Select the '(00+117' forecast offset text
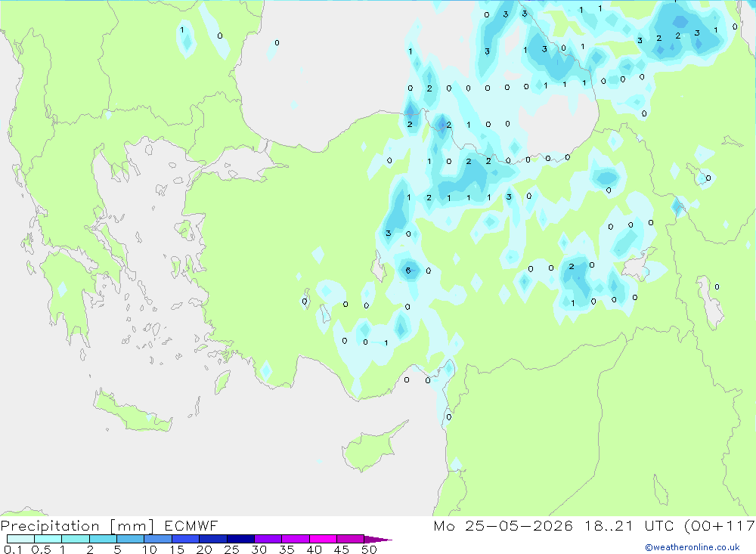756x554 pixels. click(x=720, y=526)
